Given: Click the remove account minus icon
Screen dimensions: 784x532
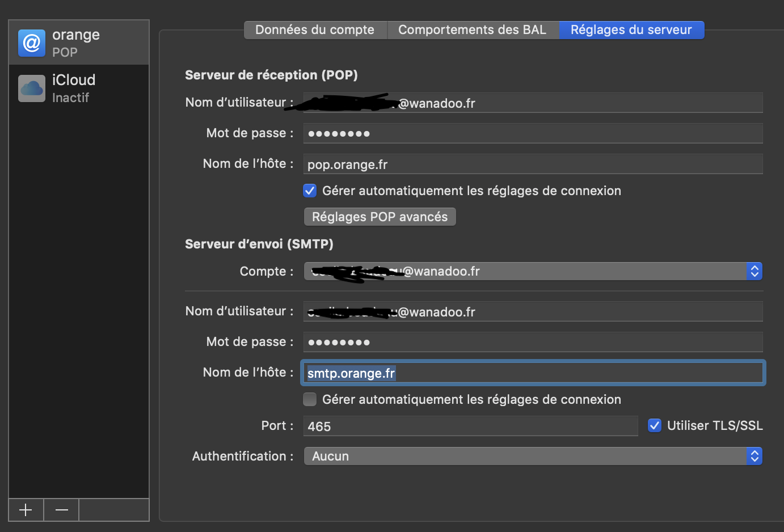Looking at the screenshot, I should pos(61,510).
